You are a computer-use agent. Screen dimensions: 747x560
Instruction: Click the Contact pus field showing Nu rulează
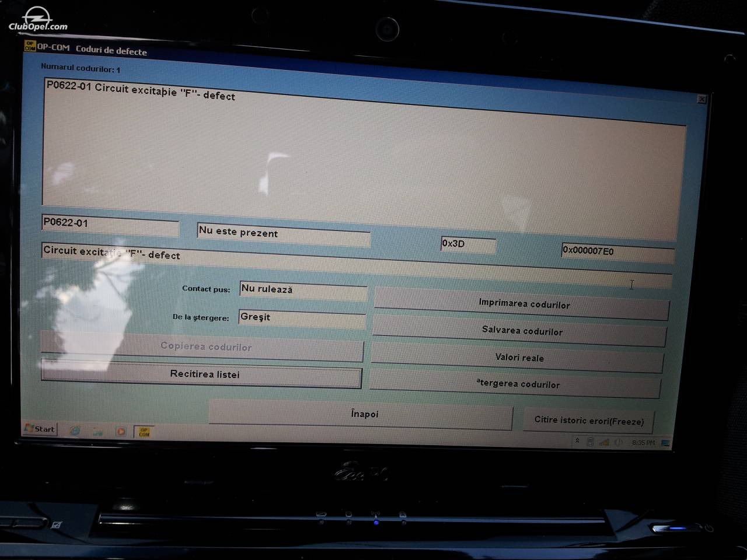[303, 290]
